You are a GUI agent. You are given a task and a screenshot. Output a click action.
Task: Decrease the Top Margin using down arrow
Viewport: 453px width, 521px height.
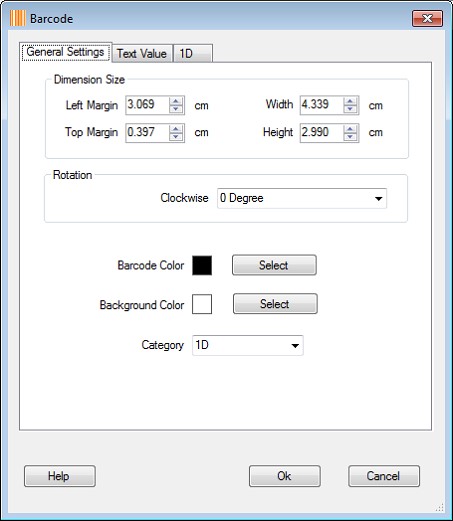tap(176, 137)
